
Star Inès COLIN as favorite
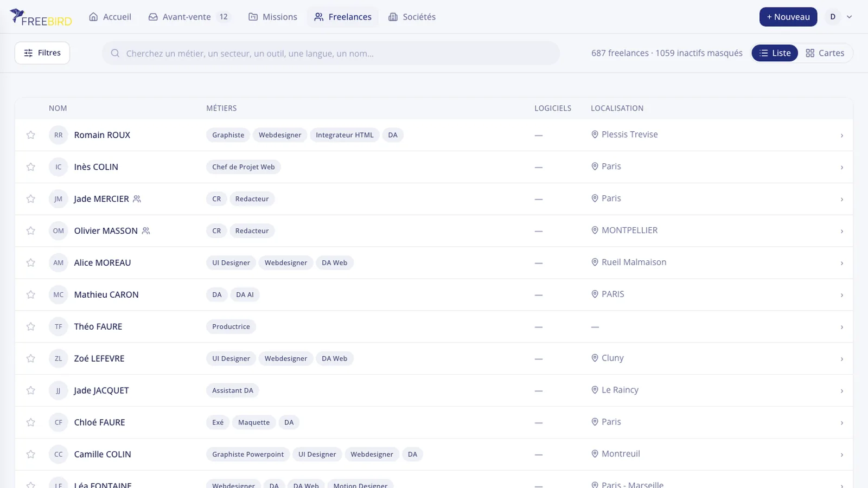point(31,167)
